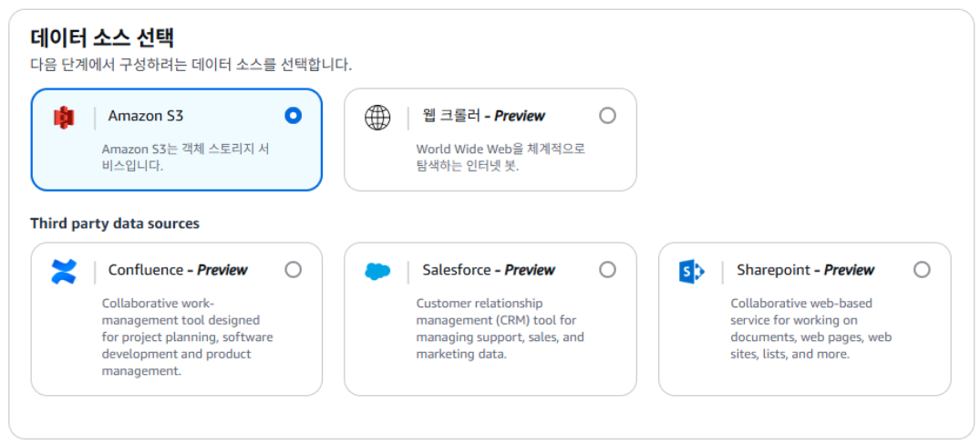
Task: Enable the Sharepoint radio button
Action: (x=922, y=270)
